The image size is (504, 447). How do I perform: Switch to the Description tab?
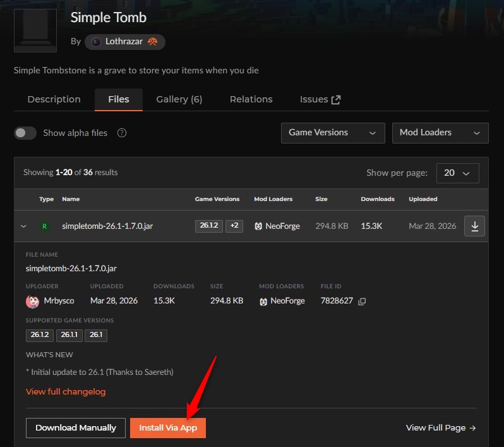click(x=54, y=99)
